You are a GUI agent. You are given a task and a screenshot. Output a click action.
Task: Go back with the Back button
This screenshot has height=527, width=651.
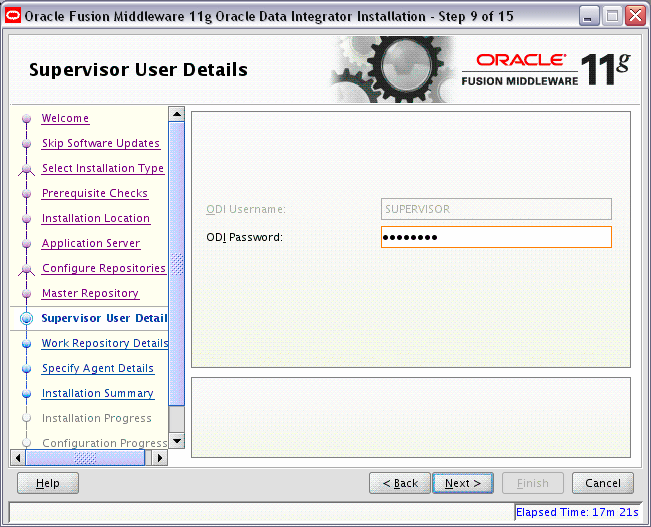pos(400,483)
